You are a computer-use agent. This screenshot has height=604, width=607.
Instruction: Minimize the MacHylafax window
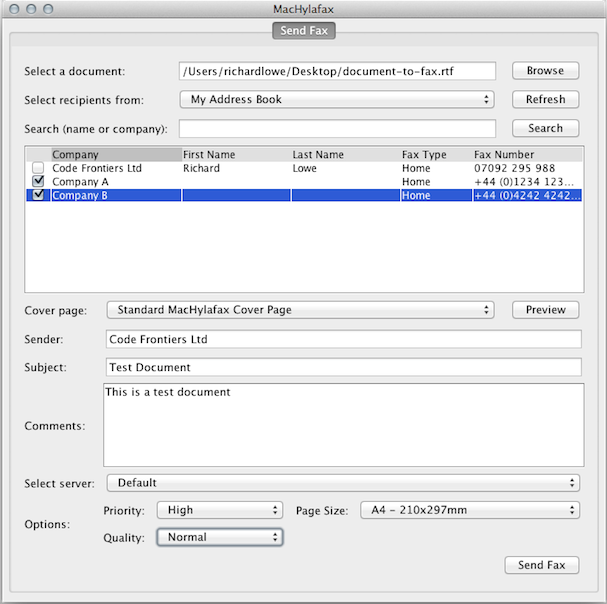[x=31, y=9]
